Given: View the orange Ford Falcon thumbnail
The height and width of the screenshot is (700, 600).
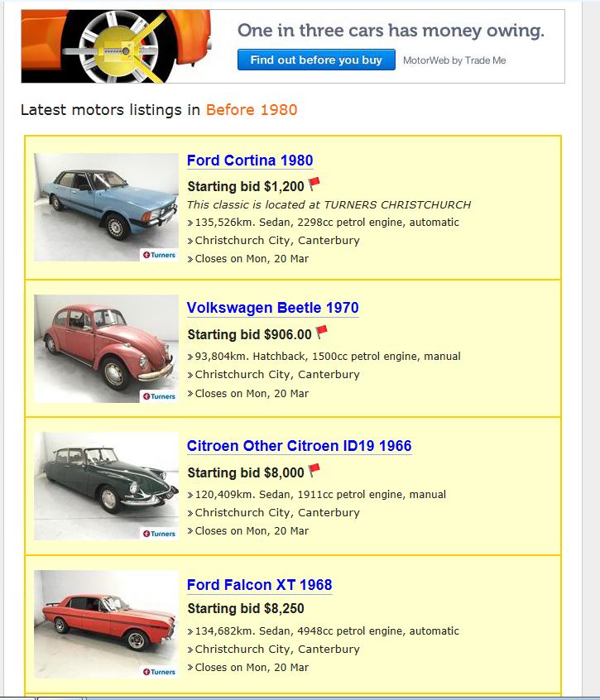Looking at the screenshot, I should pos(106,624).
